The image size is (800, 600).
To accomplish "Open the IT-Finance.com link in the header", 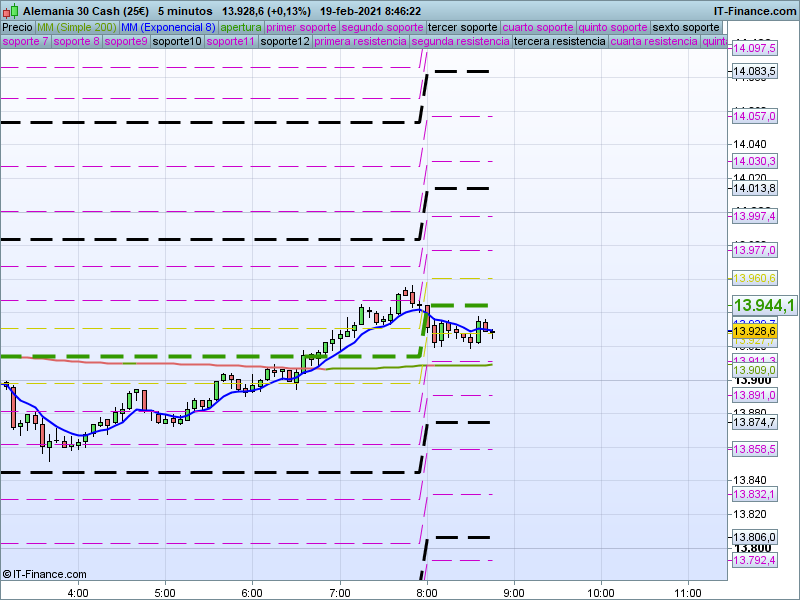I will tap(754, 11).
